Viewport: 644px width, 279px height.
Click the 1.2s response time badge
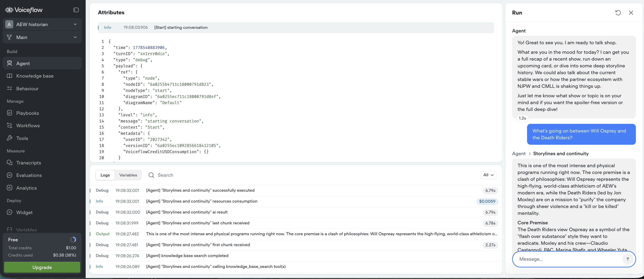tap(522, 118)
